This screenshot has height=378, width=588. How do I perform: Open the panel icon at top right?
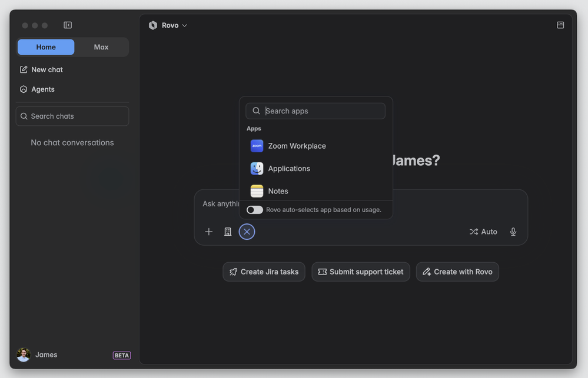(x=560, y=25)
